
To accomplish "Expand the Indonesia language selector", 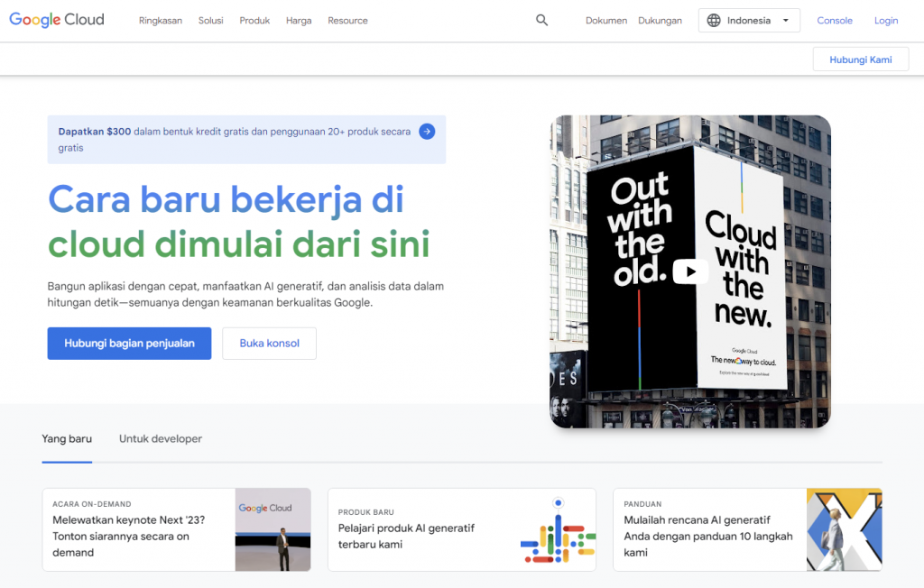I will pyautogui.click(x=749, y=20).
